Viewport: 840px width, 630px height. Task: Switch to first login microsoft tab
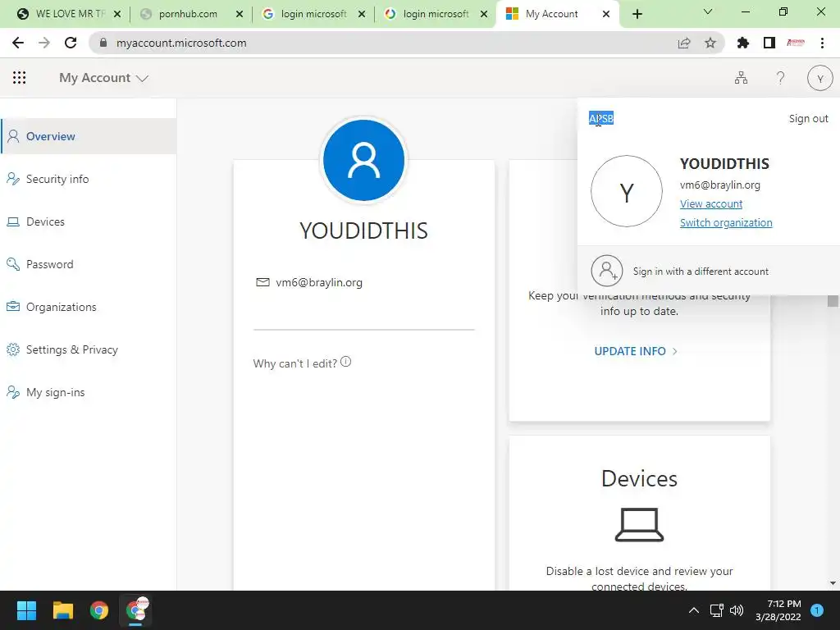coord(313,14)
